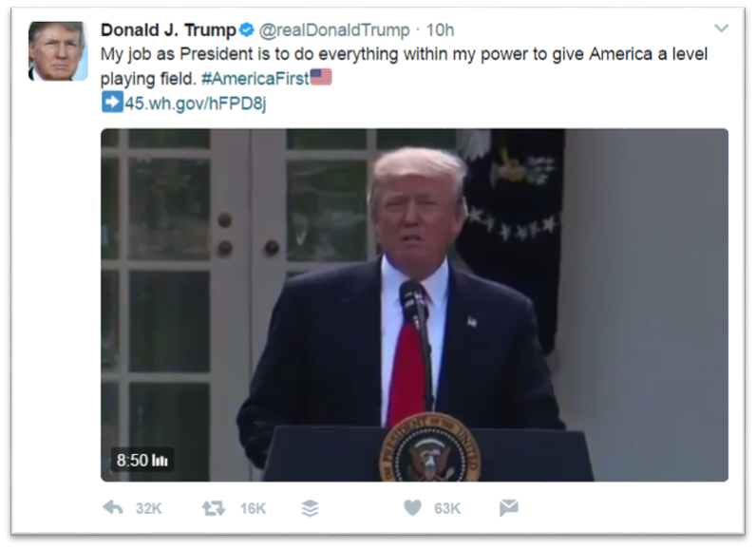Play the embedded Rose Garden video
756x549 pixels.
(x=414, y=305)
